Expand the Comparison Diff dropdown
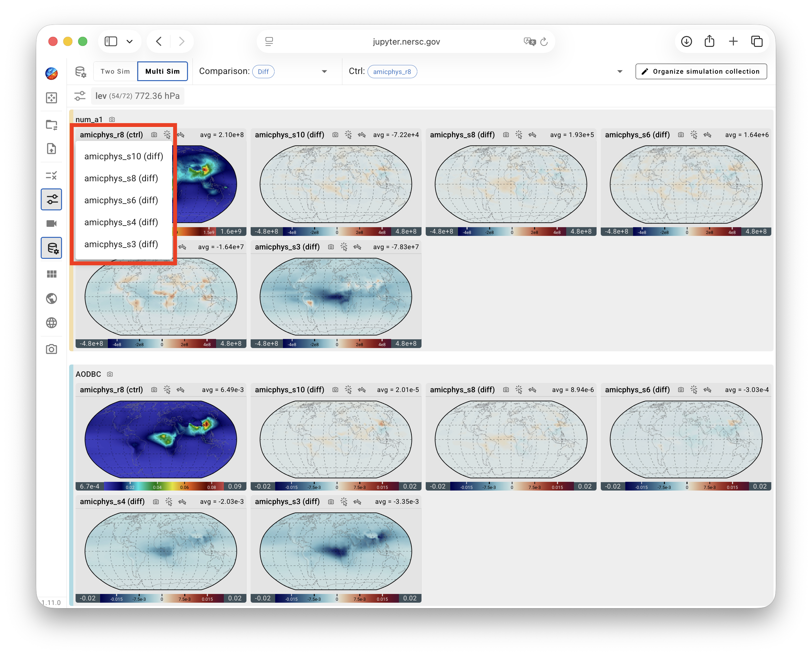The height and width of the screenshot is (656, 812). pyautogui.click(x=324, y=71)
